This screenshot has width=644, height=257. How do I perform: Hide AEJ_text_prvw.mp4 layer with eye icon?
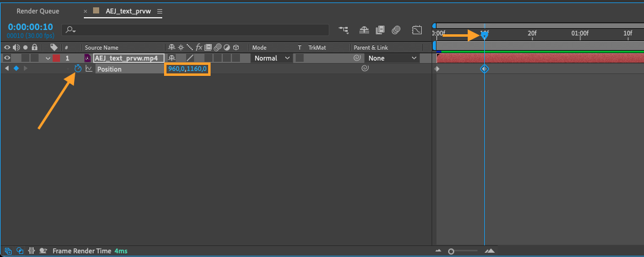(7, 58)
